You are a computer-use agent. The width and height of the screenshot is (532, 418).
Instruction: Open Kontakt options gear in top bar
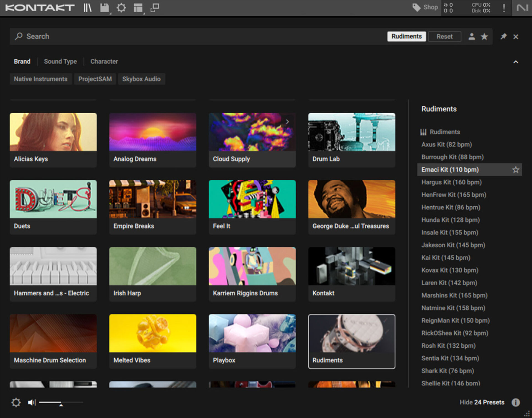[121, 8]
